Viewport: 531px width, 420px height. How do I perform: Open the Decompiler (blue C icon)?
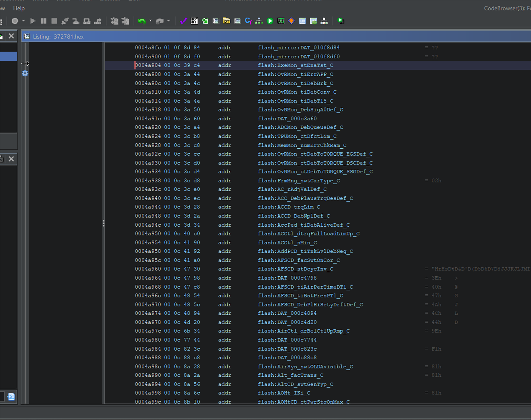(x=248, y=21)
